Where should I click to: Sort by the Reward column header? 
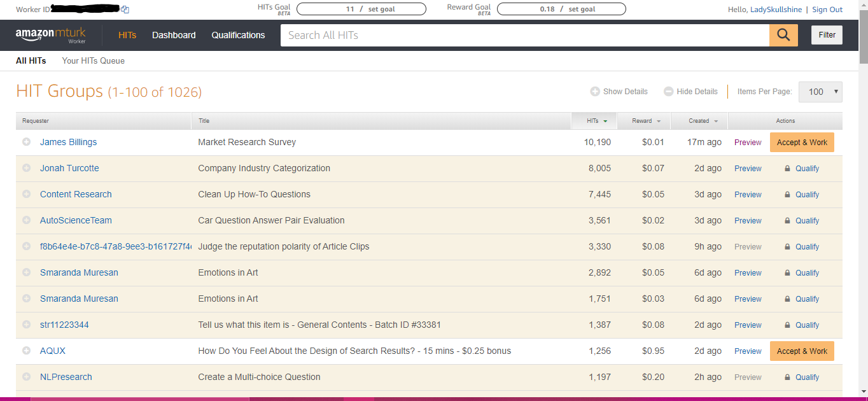646,121
